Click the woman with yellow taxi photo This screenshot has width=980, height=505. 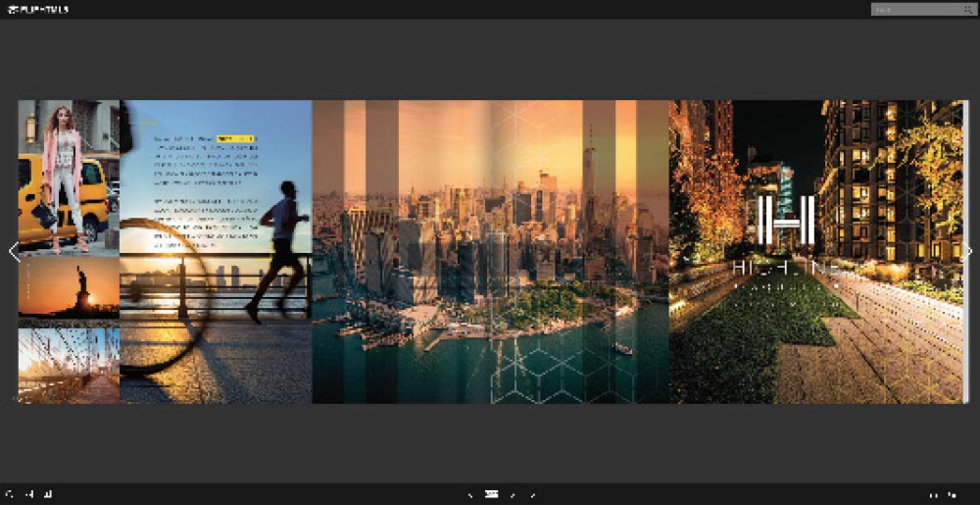pyautogui.click(x=68, y=175)
